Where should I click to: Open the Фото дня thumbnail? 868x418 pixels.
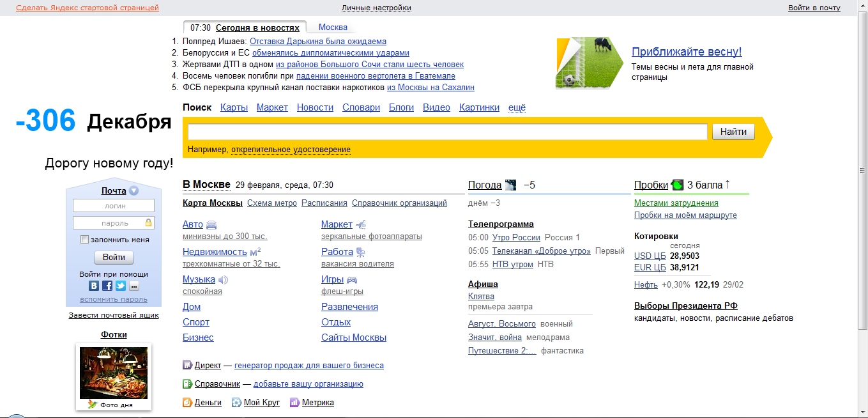coord(114,373)
